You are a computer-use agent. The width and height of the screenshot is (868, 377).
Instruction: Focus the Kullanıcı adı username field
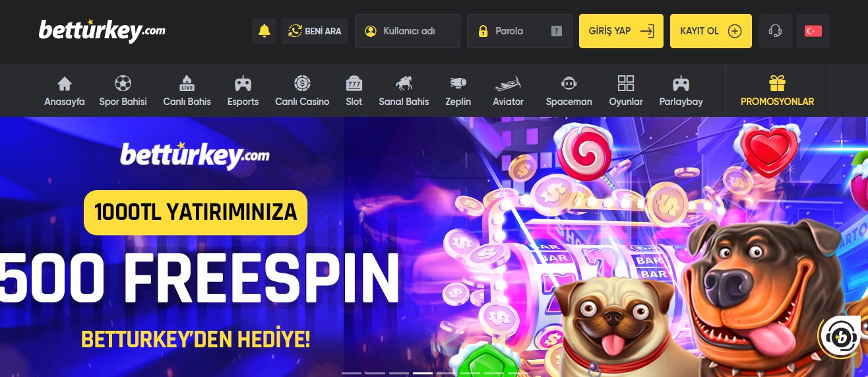click(x=408, y=31)
